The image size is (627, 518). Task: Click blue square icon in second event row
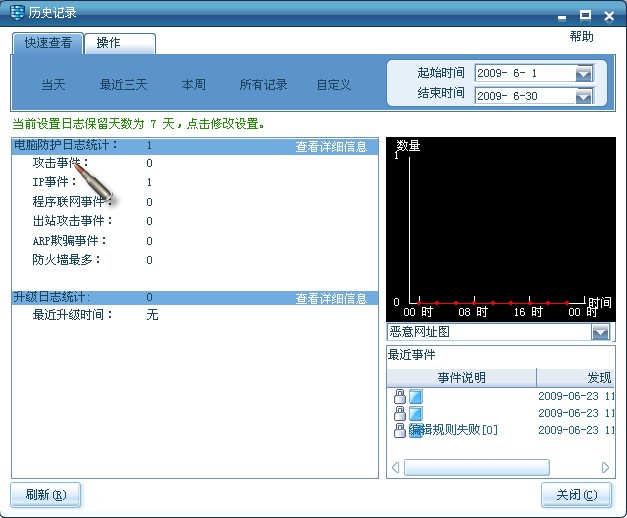tap(415, 413)
